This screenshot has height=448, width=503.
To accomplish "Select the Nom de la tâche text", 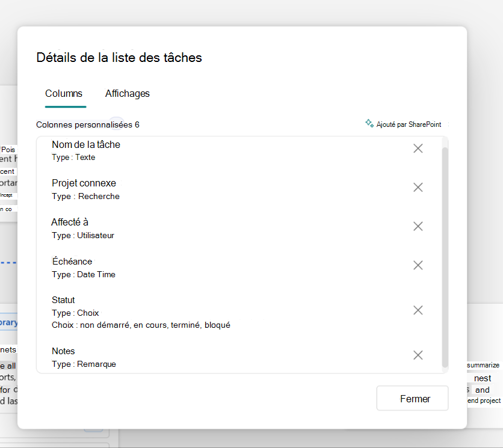I will click(x=86, y=145).
